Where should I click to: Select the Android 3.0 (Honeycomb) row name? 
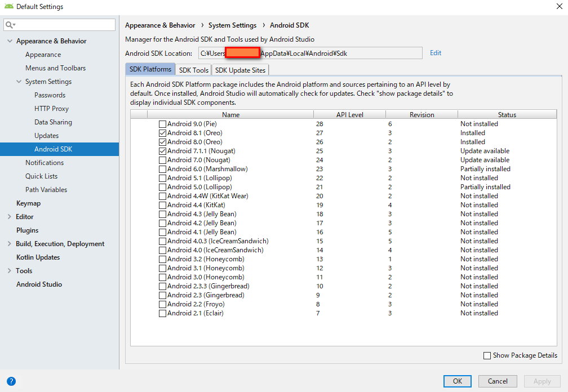pyautogui.click(x=206, y=277)
